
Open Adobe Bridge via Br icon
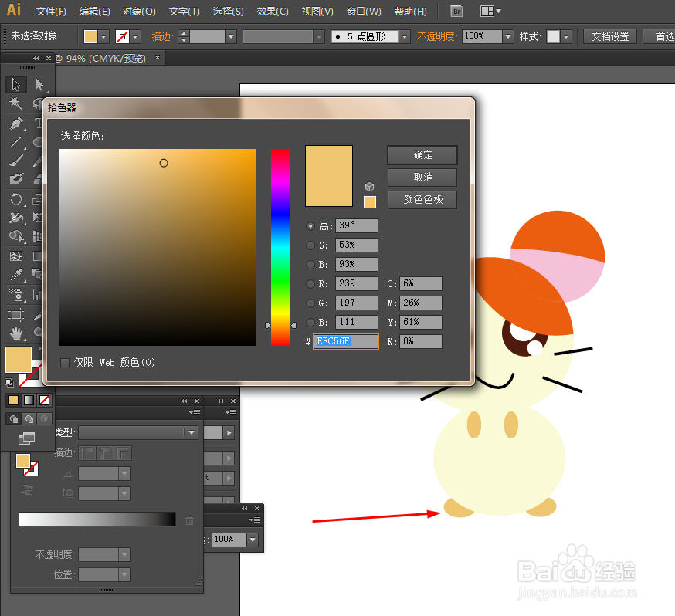click(x=456, y=12)
